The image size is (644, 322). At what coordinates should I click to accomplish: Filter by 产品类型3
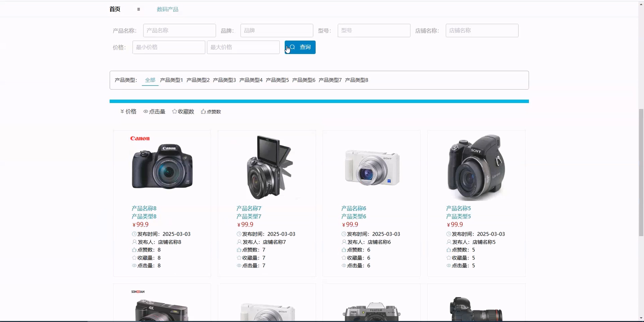click(x=224, y=80)
